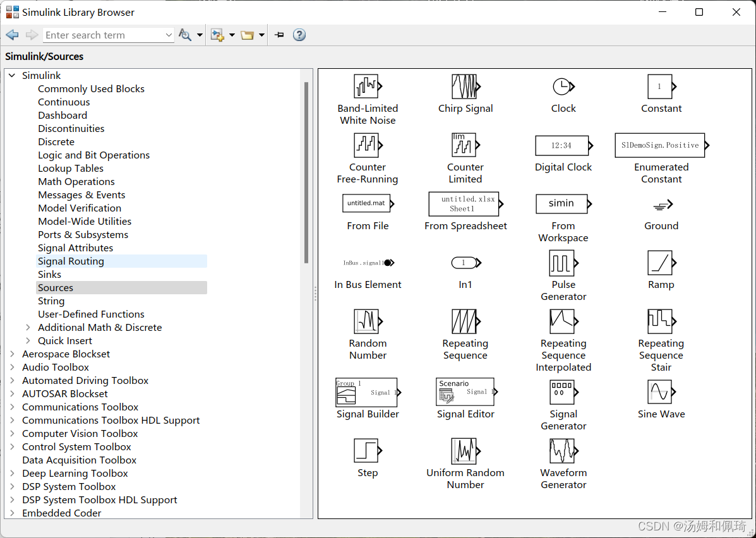This screenshot has width=756, height=538.
Task: Select the Counter Limited block icon
Action: [465, 145]
